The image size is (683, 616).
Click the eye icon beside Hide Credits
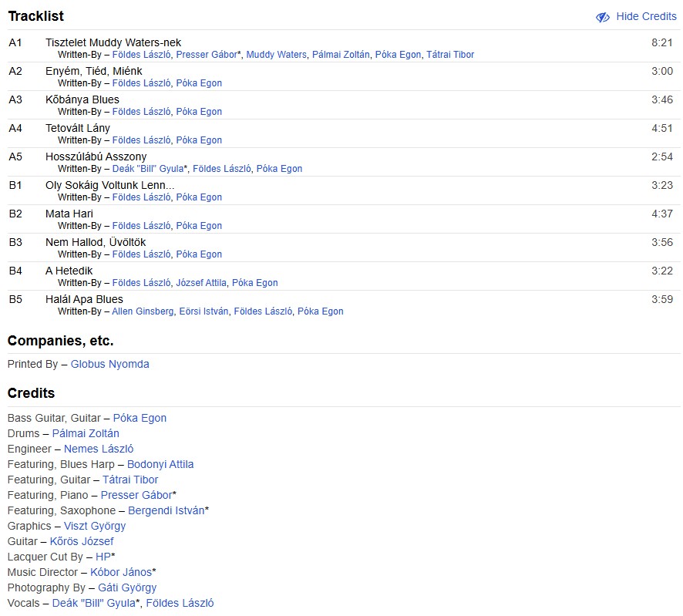click(x=603, y=17)
